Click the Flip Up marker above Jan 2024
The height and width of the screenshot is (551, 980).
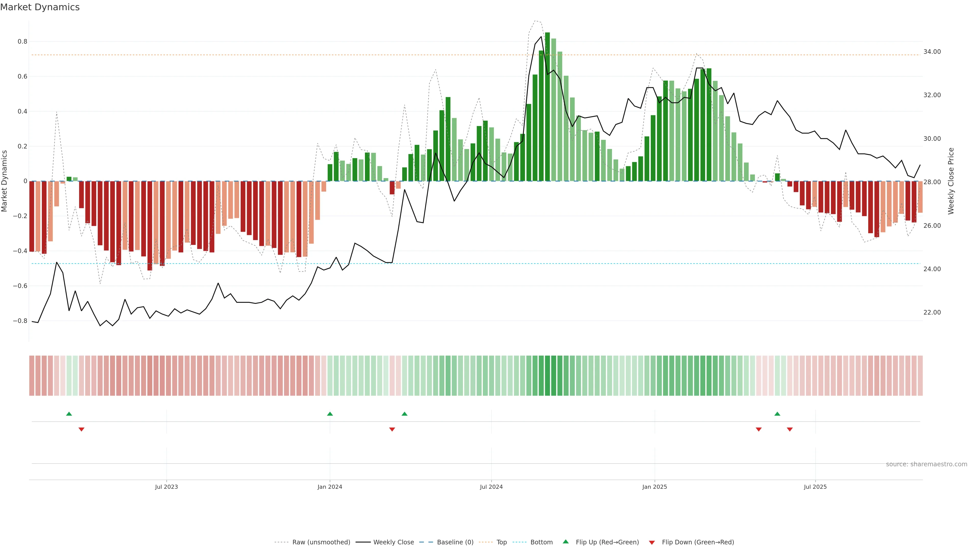coord(330,414)
